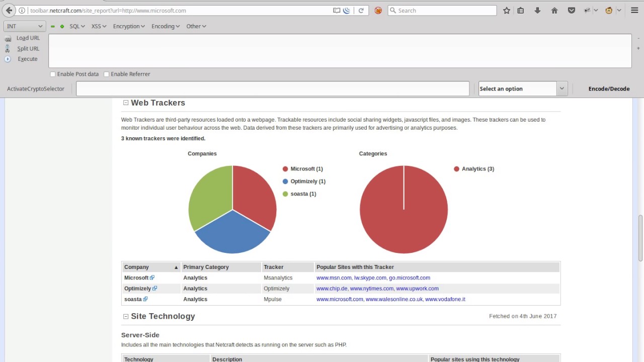Image resolution: width=644 pixels, height=362 pixels.
Task: Open www.chip.de link
Action: coord(332,289)
